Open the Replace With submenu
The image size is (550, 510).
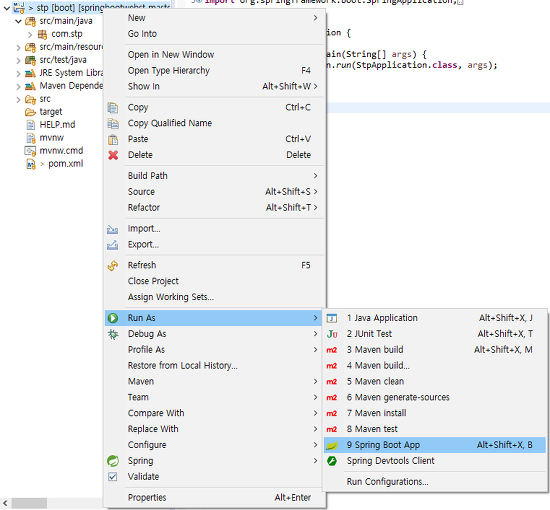[x=215, y=429]
